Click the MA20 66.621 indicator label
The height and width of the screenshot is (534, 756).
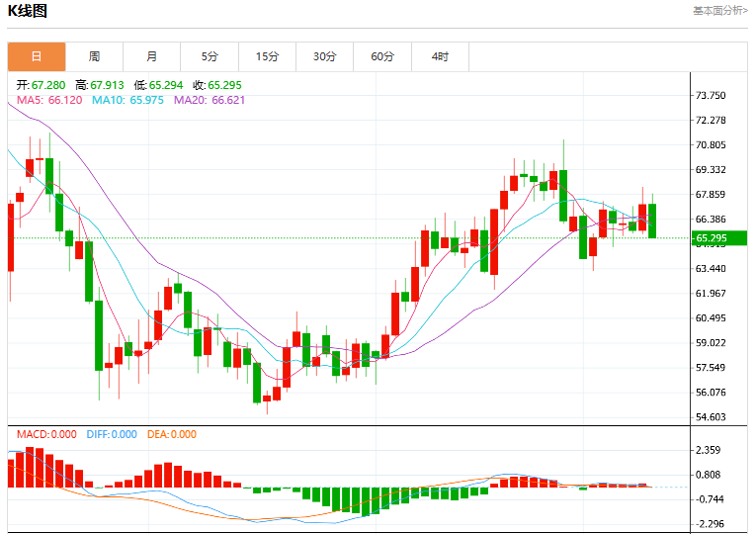click(210, 100)
